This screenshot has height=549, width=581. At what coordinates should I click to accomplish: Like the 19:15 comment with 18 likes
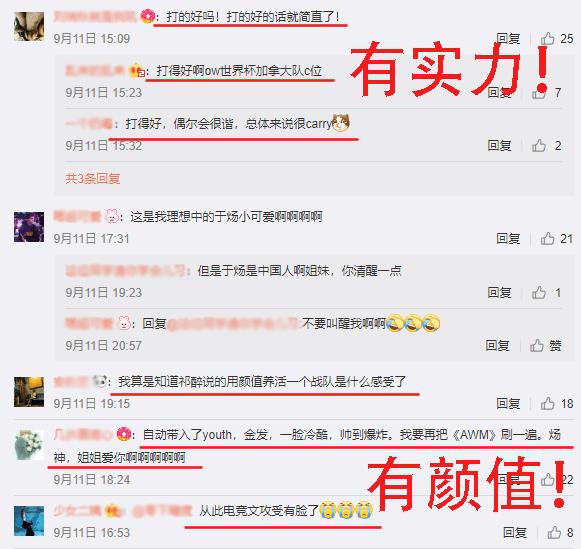tap(557, 403)
